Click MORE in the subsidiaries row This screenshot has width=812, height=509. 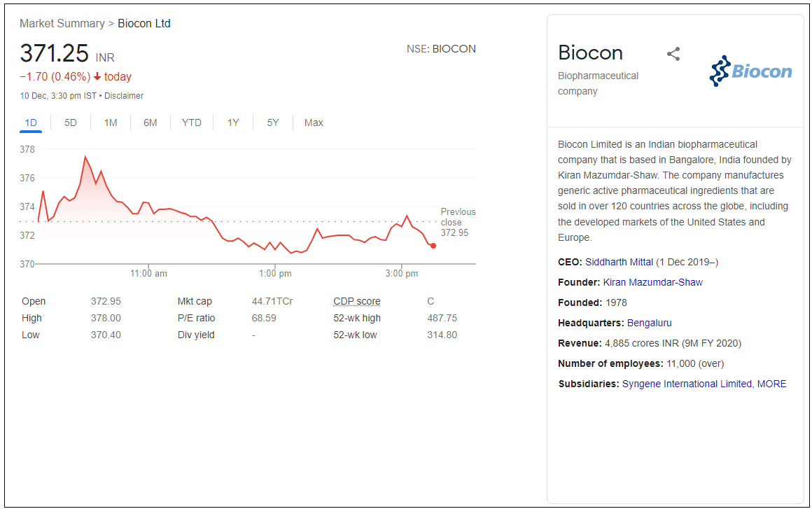pyautogui.click(x=771, y=384)
